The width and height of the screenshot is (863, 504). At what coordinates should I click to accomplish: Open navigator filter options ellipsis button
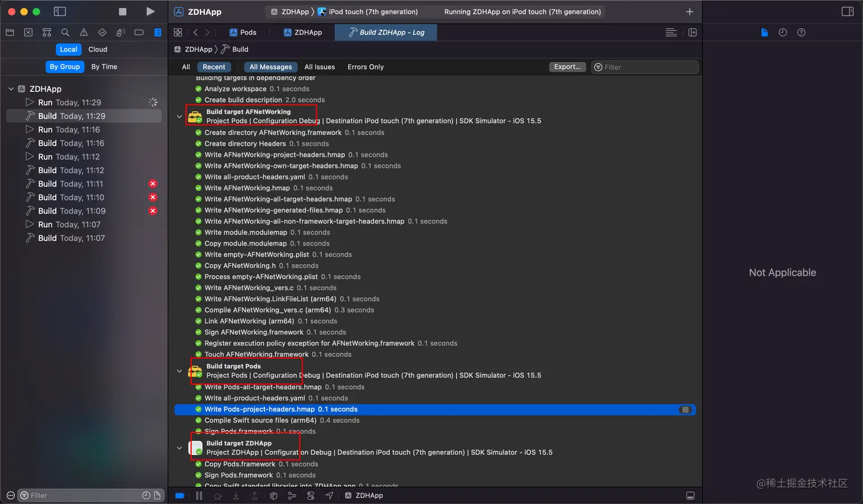click(x=10, y=495)
